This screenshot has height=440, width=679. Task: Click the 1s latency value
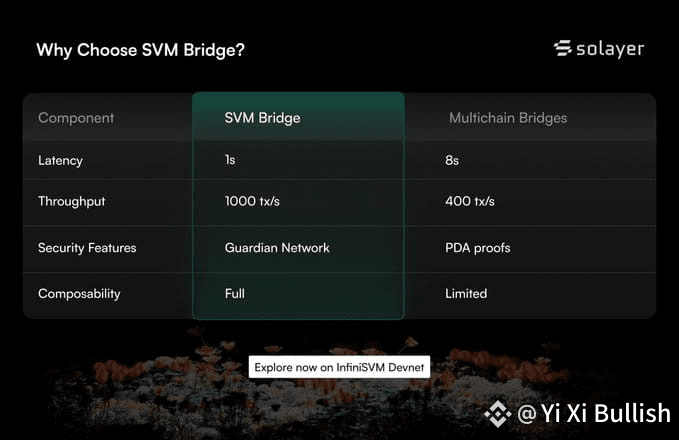tap(230, 160)
